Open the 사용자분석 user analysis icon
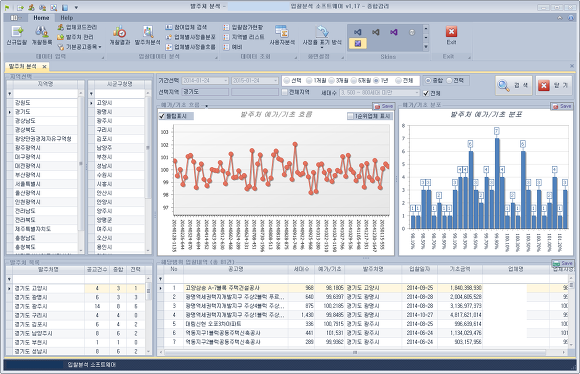The width and height of the screenshot is (580, 374). (282, 36)
